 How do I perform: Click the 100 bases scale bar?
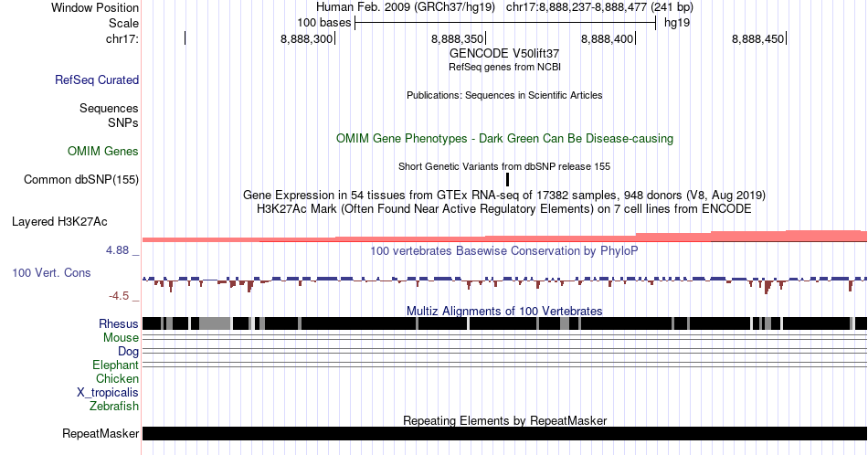[x=505, y=23]
